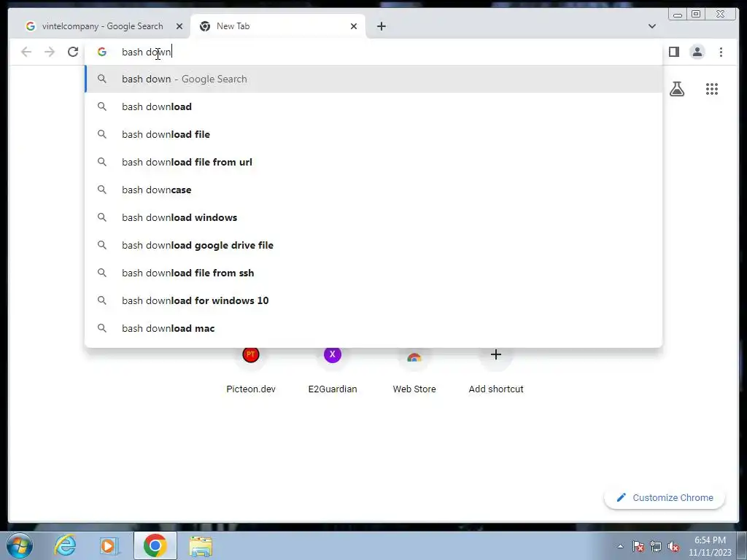
Task: Close the Chrome window
Action: (720, 15)
